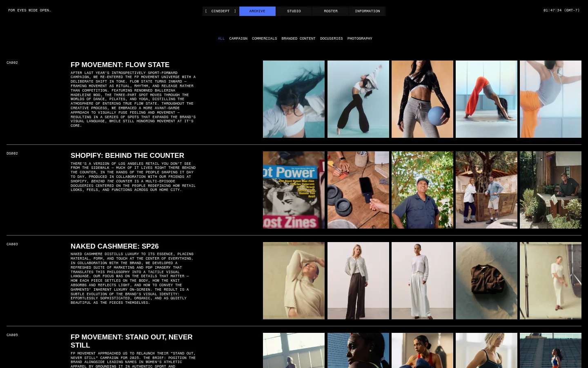Open Shopify thumbnail of man in green cap
The width and height of the screenshot is (588, 368).
point(422,190)
